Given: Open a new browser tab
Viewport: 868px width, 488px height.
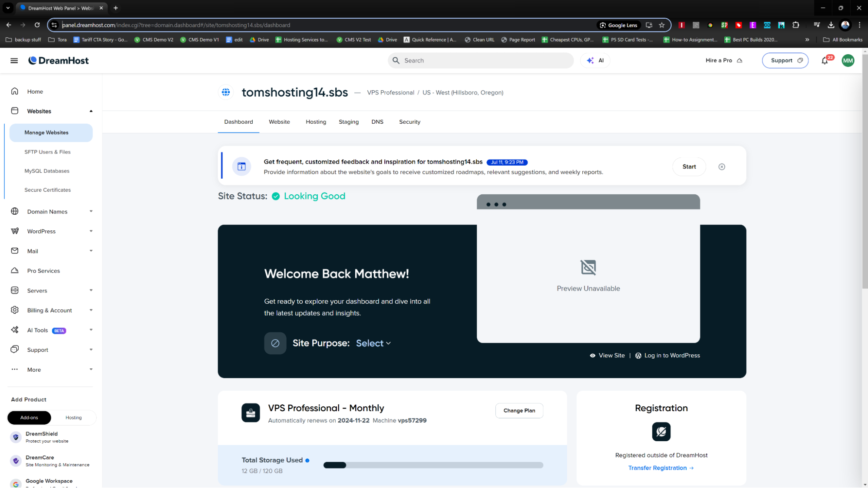Looking at the screenshot, I should [116, 8].
